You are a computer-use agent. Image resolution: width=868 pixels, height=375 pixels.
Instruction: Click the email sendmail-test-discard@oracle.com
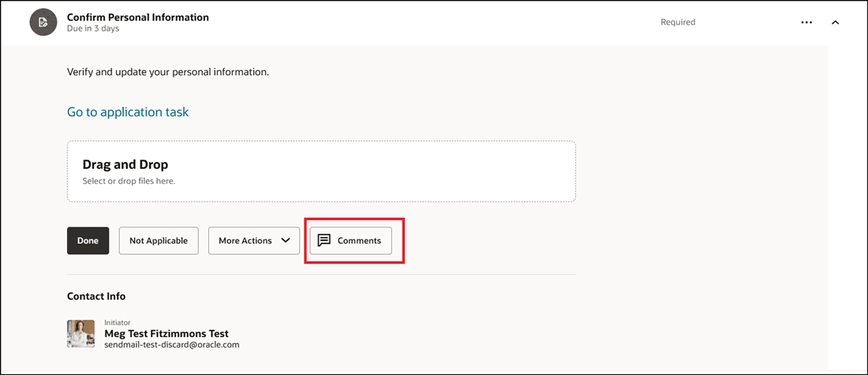(x=171, y=344)
